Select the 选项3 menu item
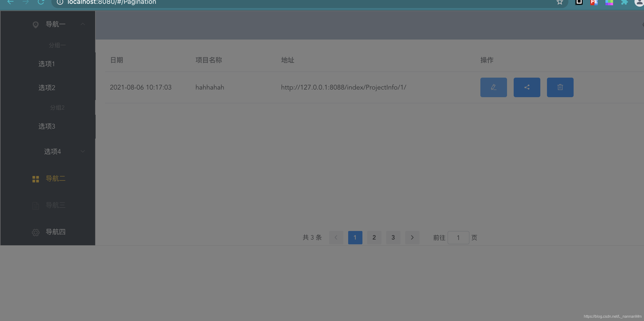Screen dimensions: 644x321 pyautogui.click(x=47, y=126)
